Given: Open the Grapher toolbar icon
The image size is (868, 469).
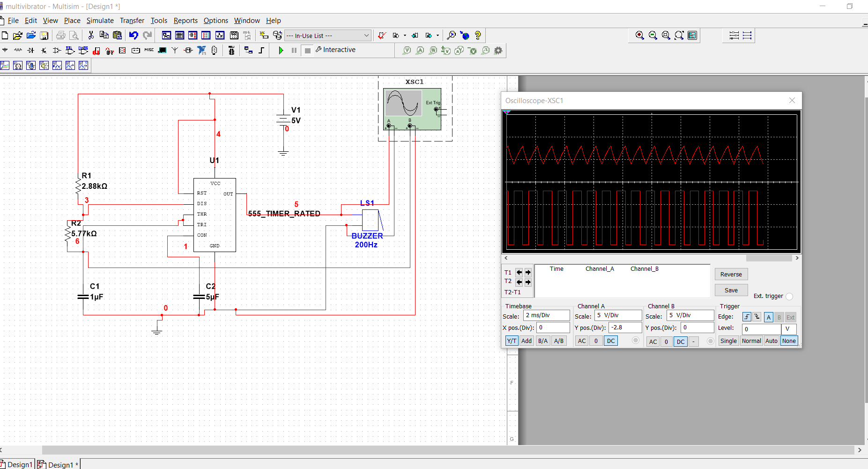Looking at the screenshot, I should click(220, 35).
